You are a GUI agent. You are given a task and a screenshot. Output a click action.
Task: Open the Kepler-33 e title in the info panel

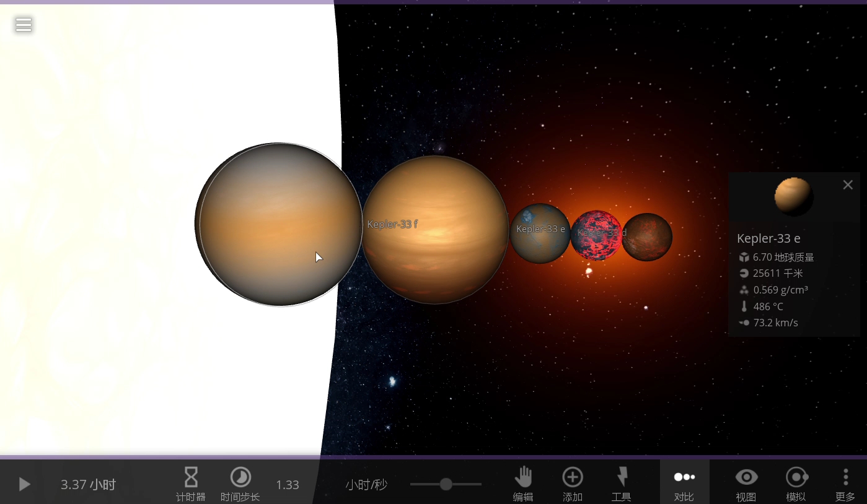(768, 238)
